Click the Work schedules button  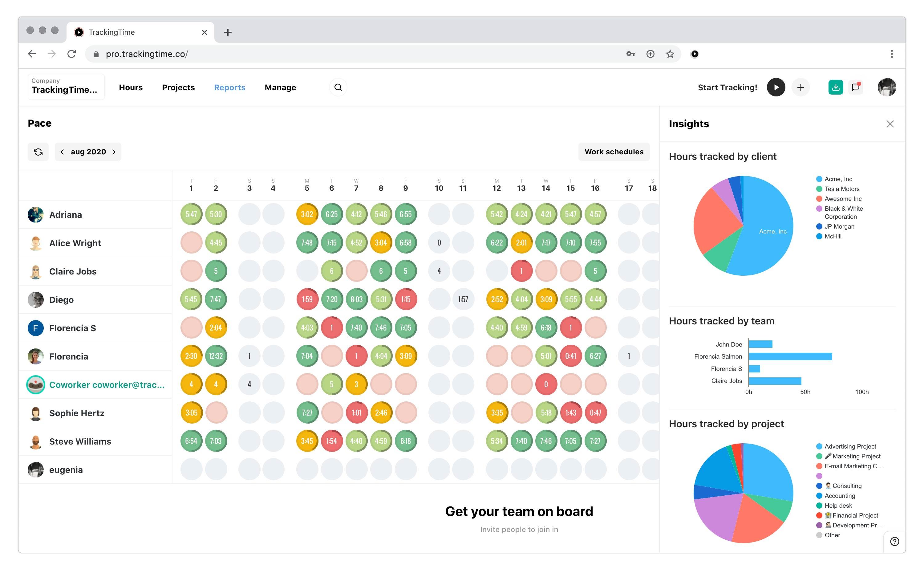click(x=614, y=152)
